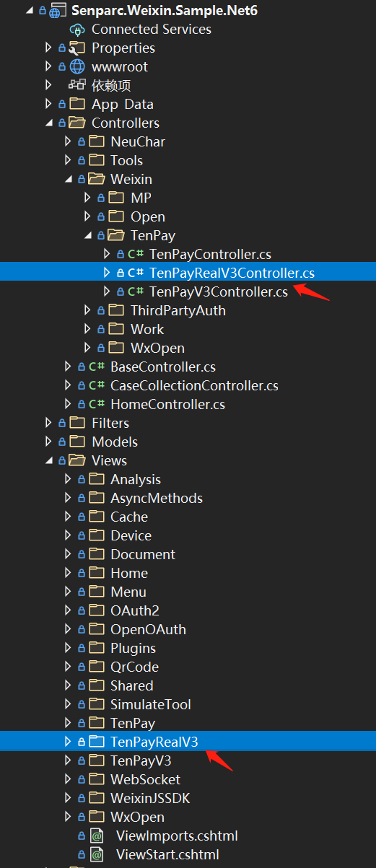
Task: Expand the TenPayRealV3 views folder
Action: point(68,742)
